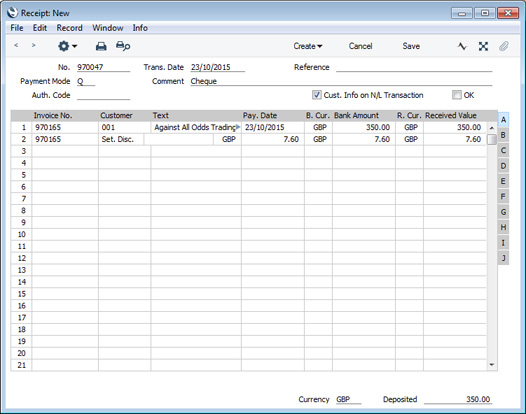Open the workflow activity icon
The height and width of the screenshot is (414, 526).
click(462, 46)
